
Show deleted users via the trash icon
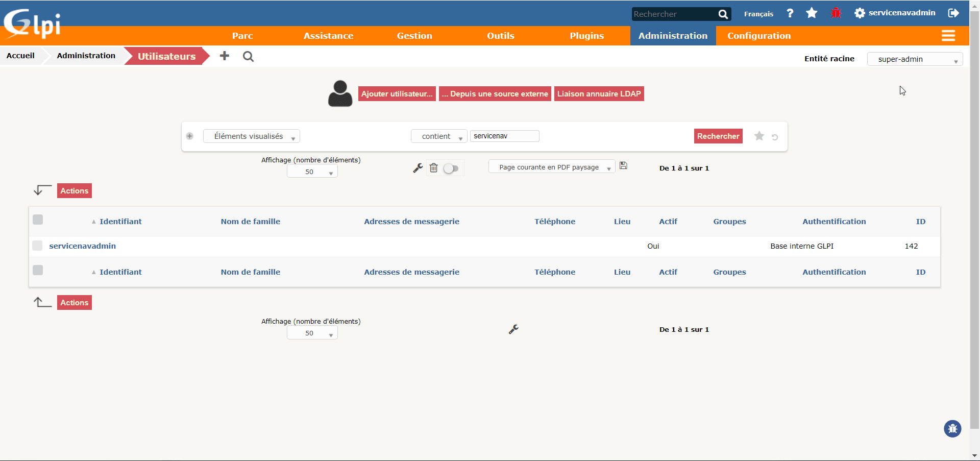pos(433,167)
